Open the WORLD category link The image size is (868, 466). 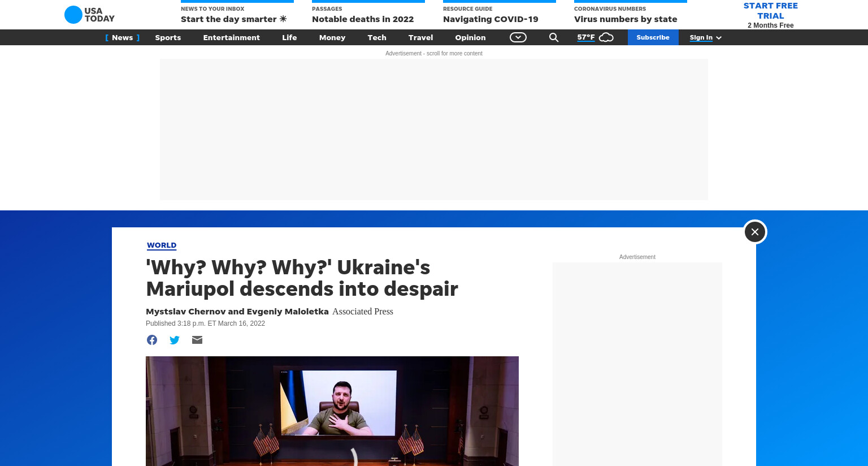[x=162, y=245]
